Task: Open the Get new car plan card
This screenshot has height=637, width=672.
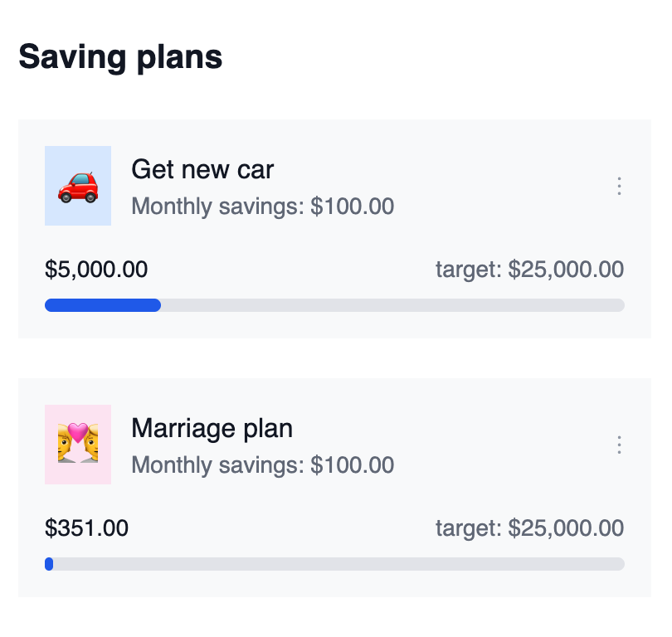Action: (336, 228)
